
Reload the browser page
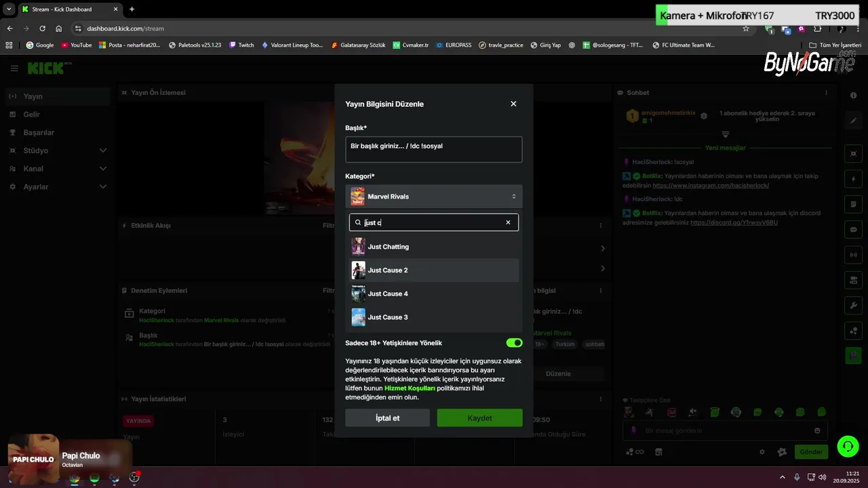tap(42, 28)
